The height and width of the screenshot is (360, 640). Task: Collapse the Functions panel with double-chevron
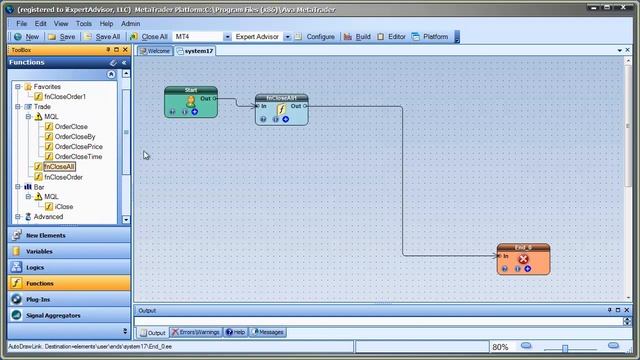[124, 62]
